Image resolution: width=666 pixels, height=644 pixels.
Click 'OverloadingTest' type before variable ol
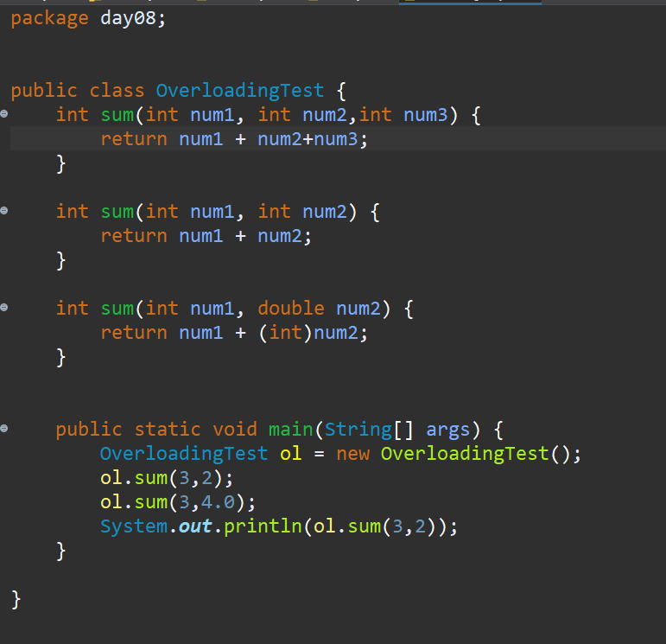click(184, 455)
